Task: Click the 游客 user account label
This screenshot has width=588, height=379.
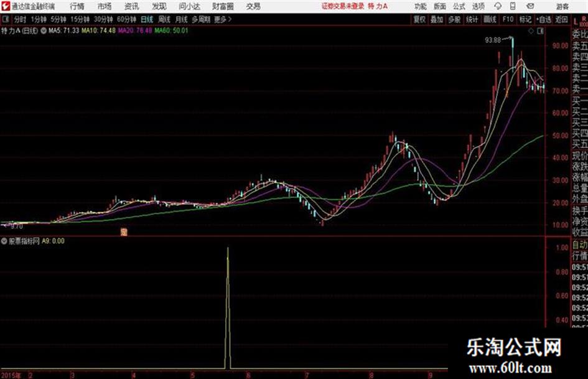Action: (562, 6)
